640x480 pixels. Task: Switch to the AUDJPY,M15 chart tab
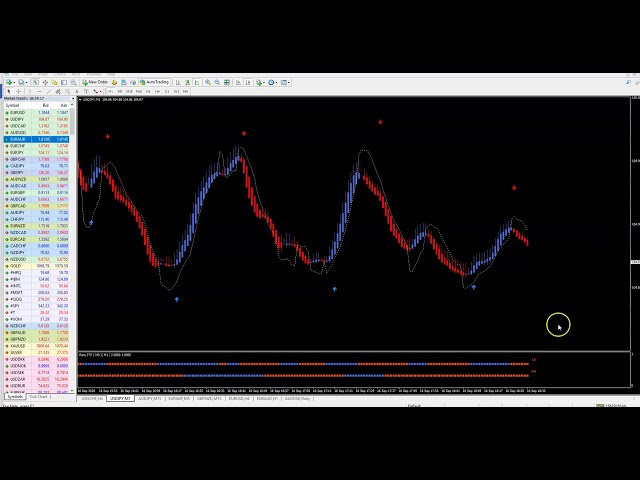click(x=150, y=397)
